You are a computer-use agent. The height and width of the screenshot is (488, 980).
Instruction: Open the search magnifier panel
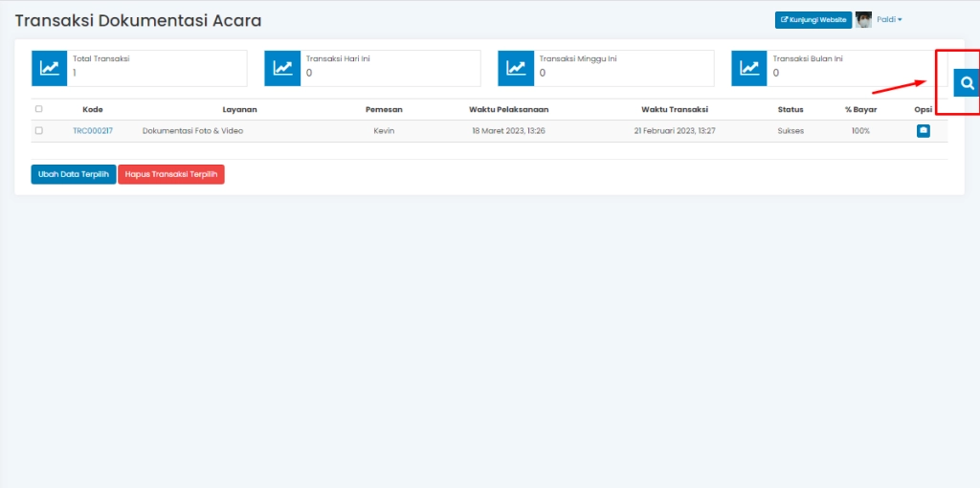pos(967,83)
